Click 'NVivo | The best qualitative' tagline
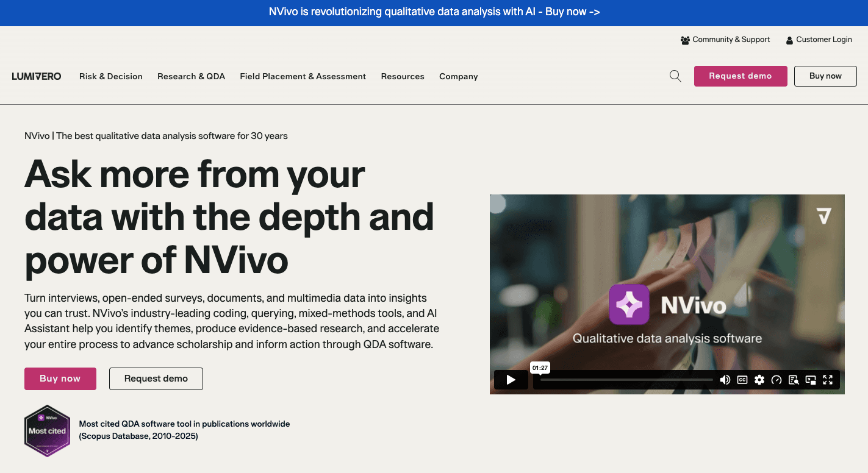Viewport: 868px width, 473px height. click(x=156, y=136)
